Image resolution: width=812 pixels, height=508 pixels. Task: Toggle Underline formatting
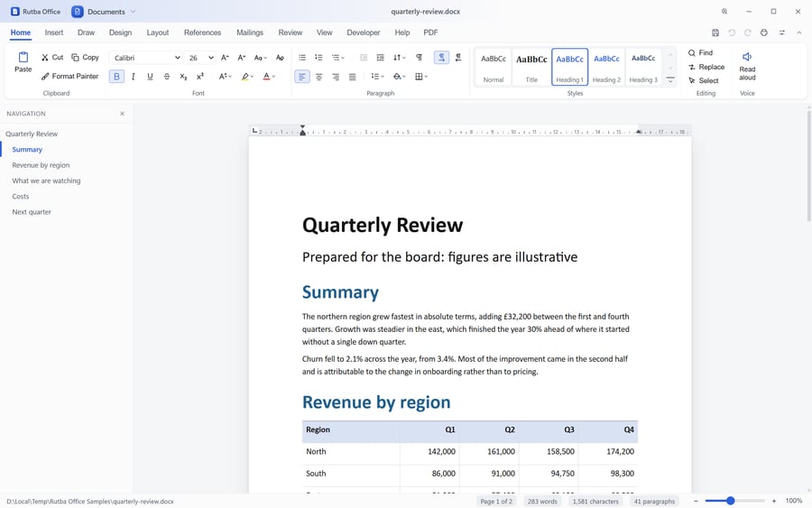[150, 77]
